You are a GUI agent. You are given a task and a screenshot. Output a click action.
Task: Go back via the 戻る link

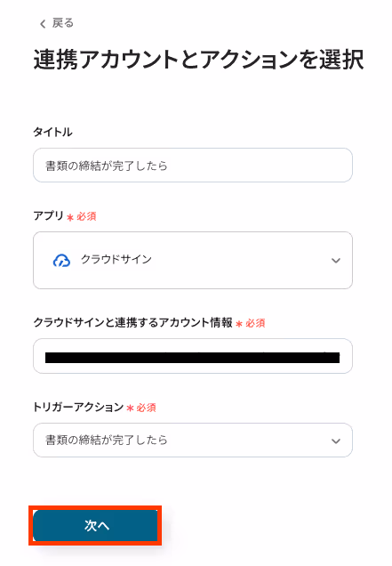(x=56, y=23)
